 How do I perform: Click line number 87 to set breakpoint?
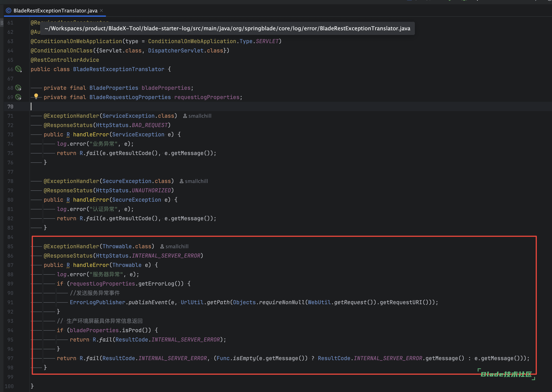click(10, 265)
